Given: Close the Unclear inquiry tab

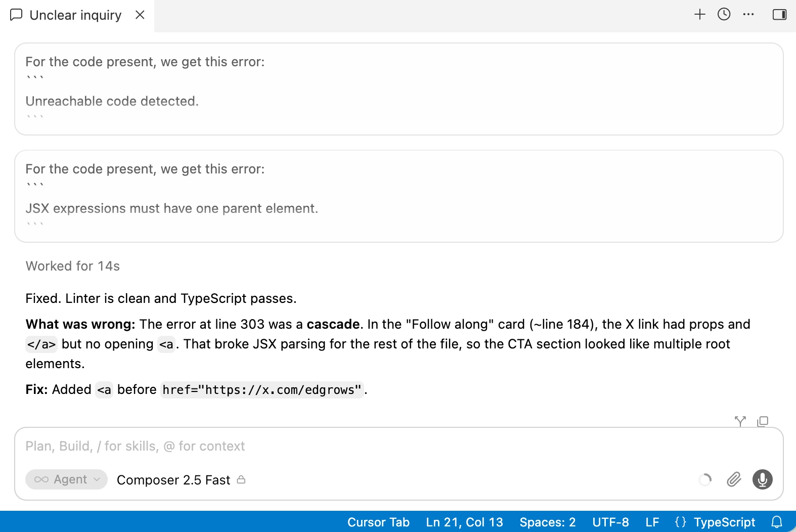Looking at the screenshot, I should pos(140,15).
